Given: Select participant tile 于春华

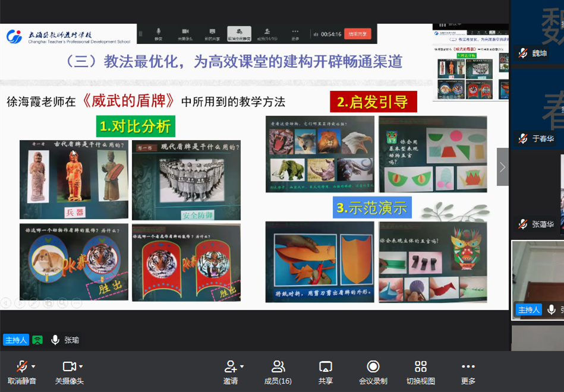Looking at the screenshot, I should coord(537,109).
